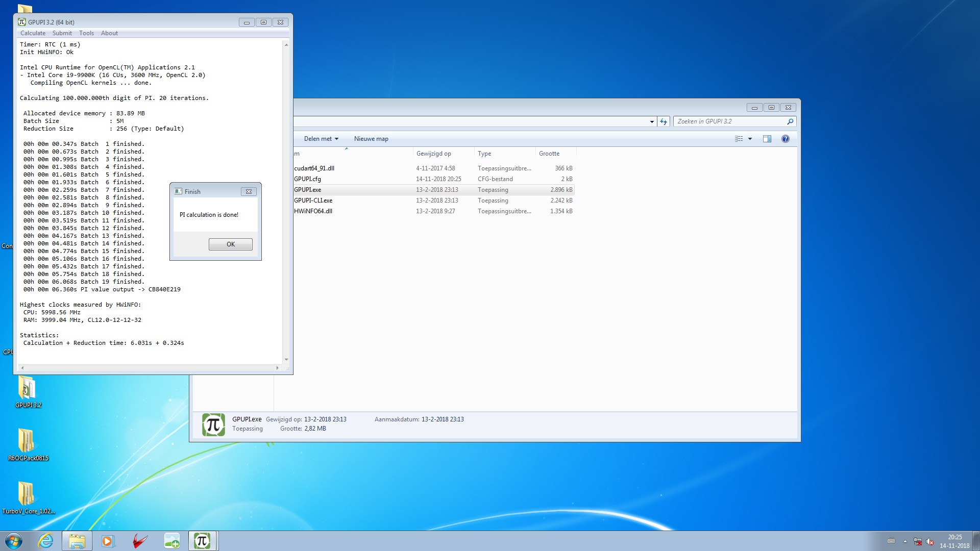
Task: Open the R6OCPack0815 desktop folder icon
Action: [28, 445]
